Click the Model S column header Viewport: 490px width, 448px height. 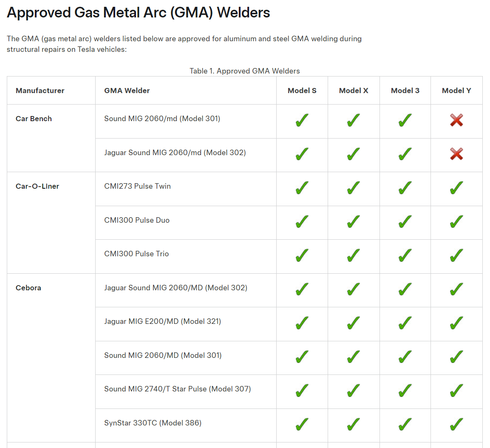click(x=302, y=91)
